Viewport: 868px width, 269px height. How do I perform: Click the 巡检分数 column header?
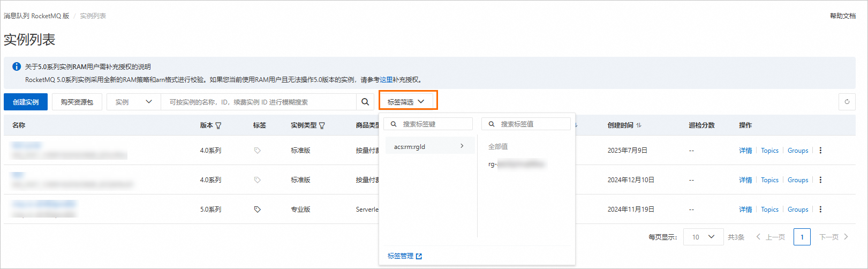[x=701, y=125]
